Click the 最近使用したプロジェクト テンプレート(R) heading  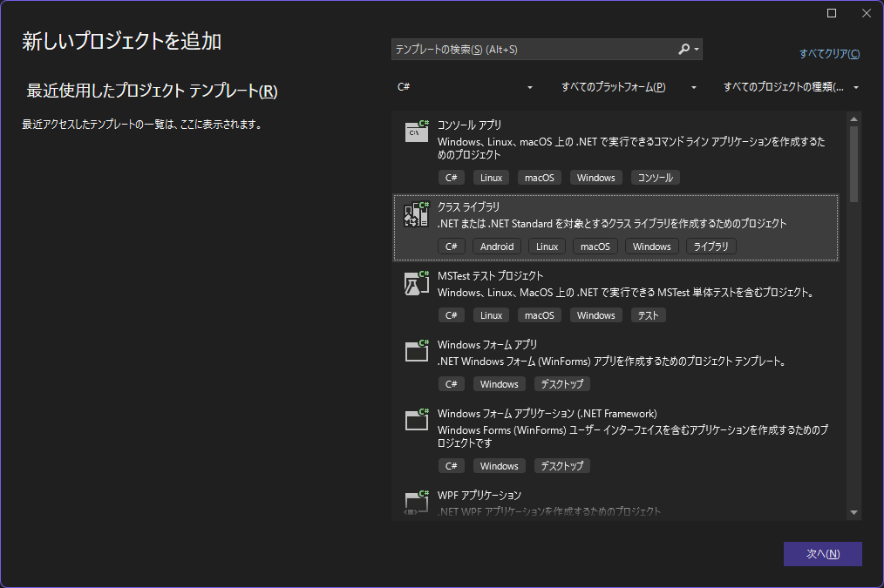click(153, 91)
